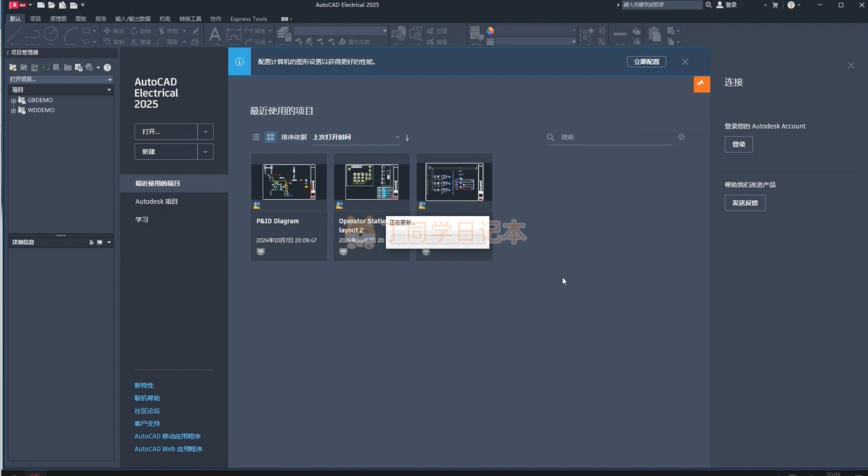Click the sort direction arrow icon
This screenshot has height=476, width=868.
(407, 137)
